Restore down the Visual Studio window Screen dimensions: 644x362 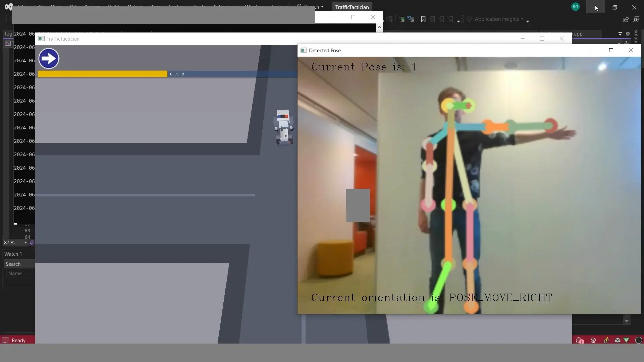pos(614,7)
